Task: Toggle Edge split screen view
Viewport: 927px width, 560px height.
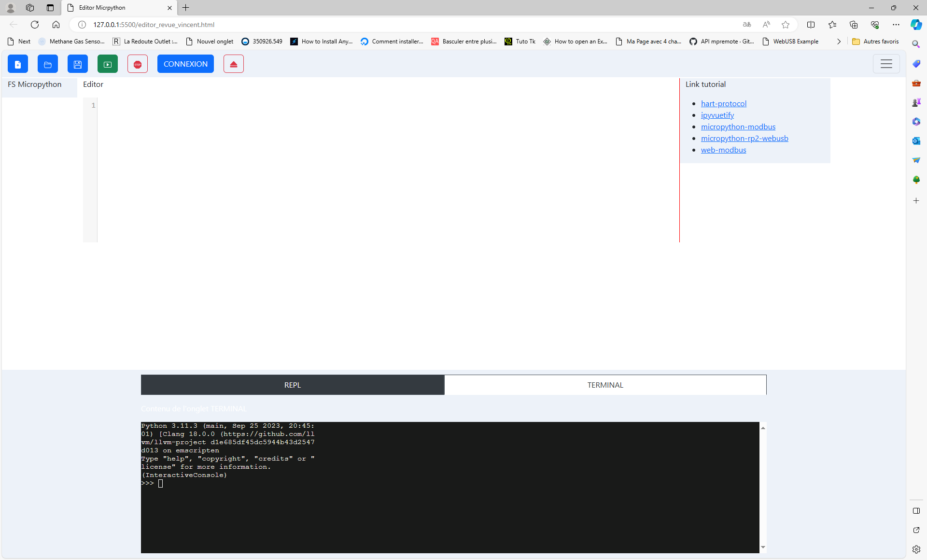Action: 811,25
